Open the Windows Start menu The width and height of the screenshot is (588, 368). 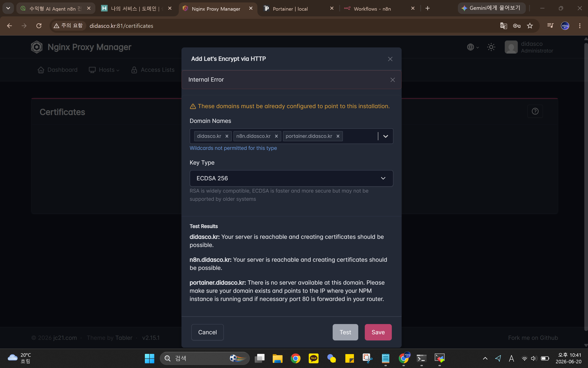point(149,358)
